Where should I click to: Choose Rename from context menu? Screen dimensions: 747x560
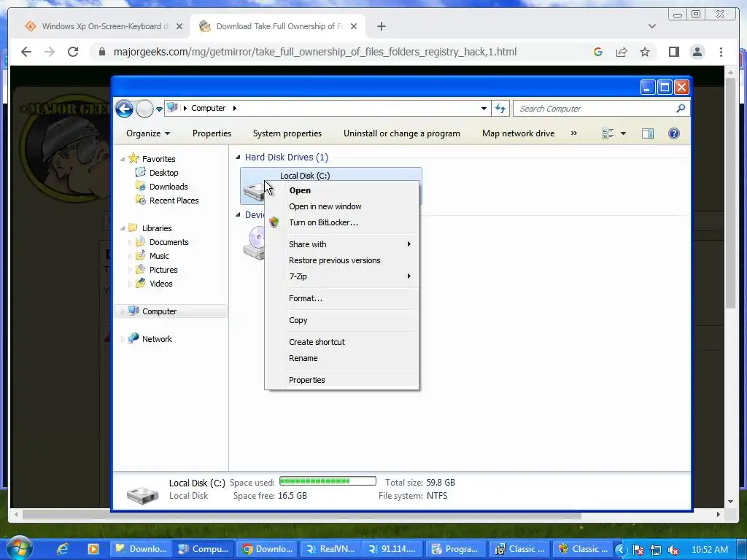coord(342,358)
